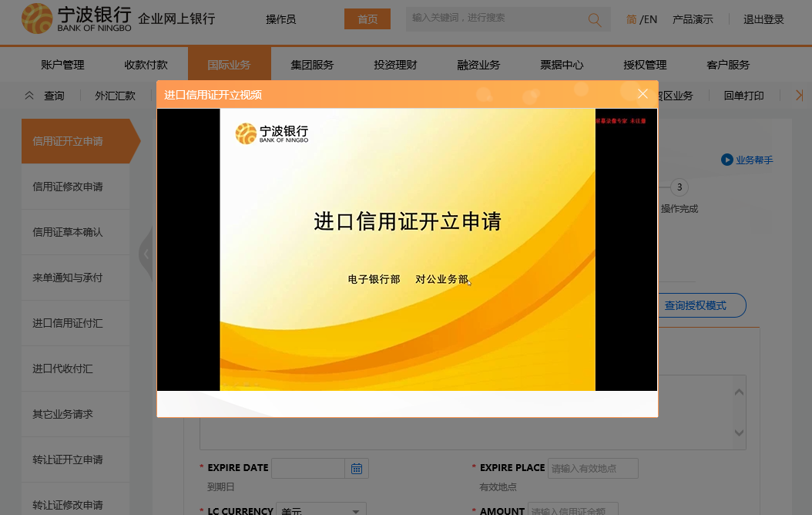Screen dimensions: 812x515
Task: Switch language to EN
Action: (649, 19)
